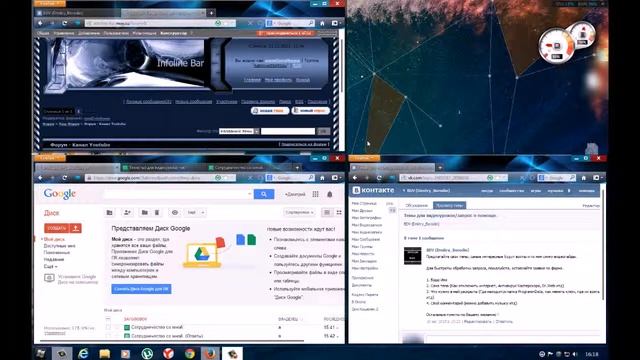Viewport: 640px width, 360px height.
Task: Click the 'новая тема' button in forum
Action: (x=270, y=111)
